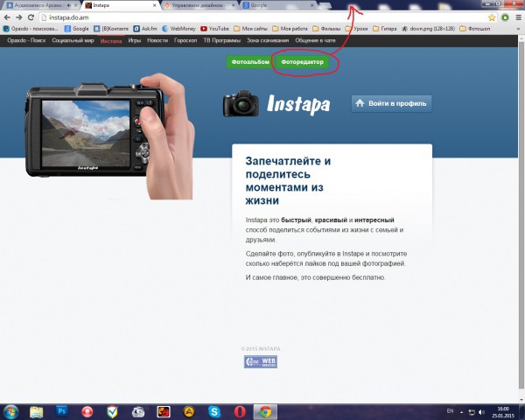Click the taskbar clock showing 16:00
The width and height of the screenshot is (525, 420).
[x=503, y=412]
